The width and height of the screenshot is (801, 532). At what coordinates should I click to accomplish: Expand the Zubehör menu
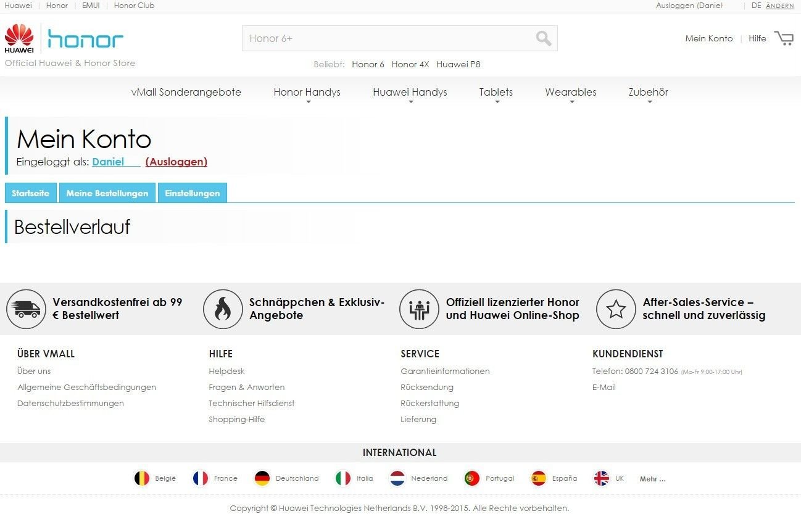click(649, 93)
